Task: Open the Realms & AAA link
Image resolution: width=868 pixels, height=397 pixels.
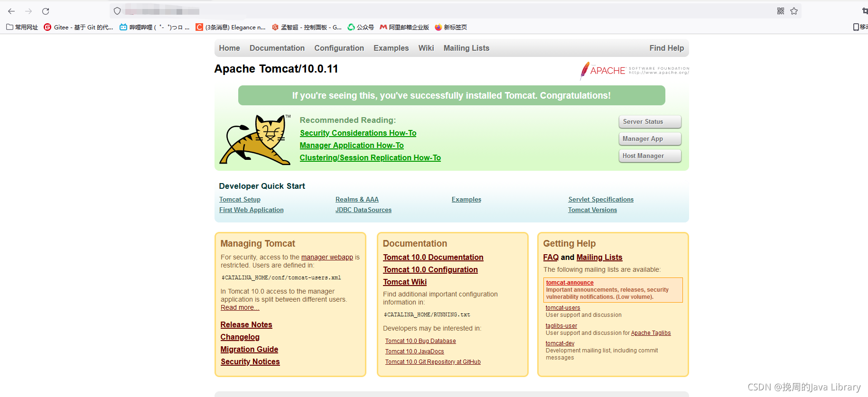Action: [357, 200]
